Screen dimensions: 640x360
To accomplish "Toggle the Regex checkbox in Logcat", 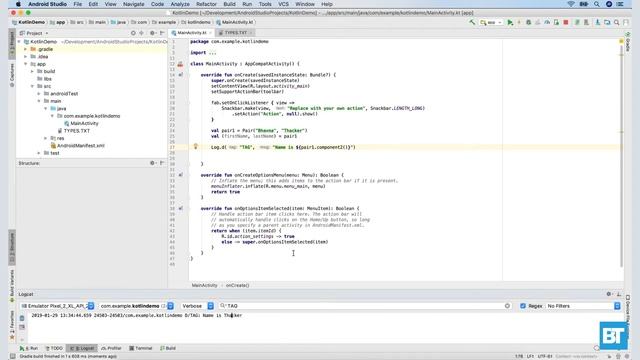I will (x=523, y=306).
